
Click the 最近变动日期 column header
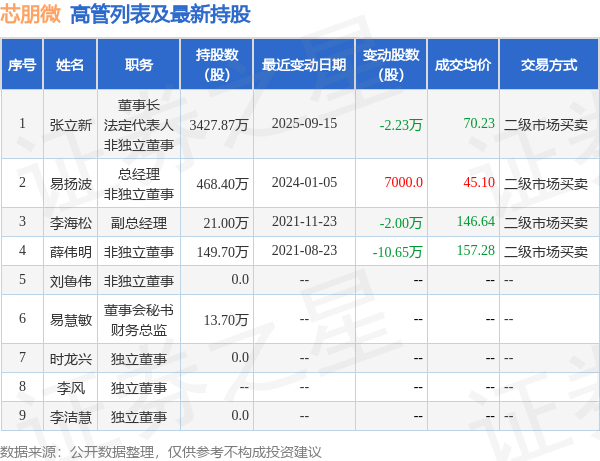(304, 65)
